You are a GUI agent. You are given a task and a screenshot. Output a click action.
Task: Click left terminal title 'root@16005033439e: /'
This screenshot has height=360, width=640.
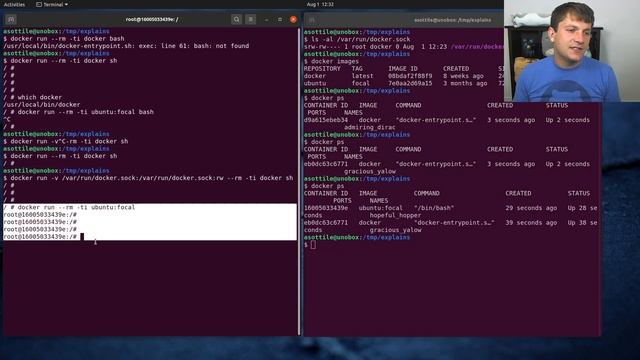coord(152,19)
